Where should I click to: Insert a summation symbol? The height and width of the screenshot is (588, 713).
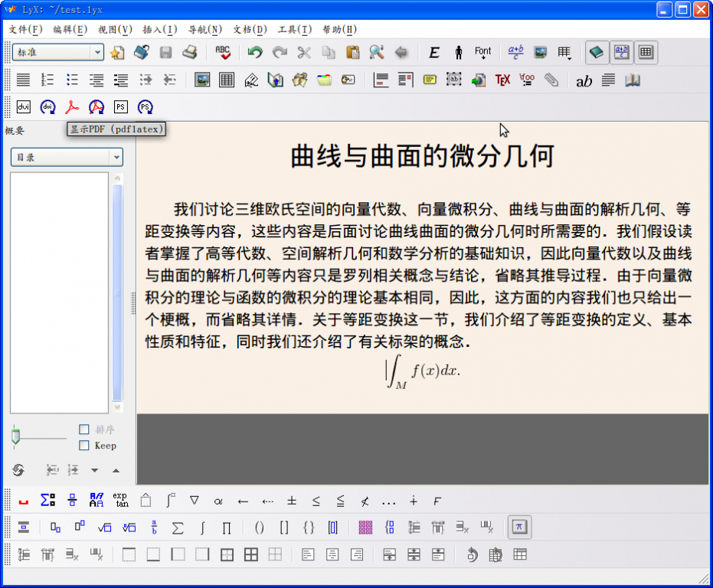(178, 528)
